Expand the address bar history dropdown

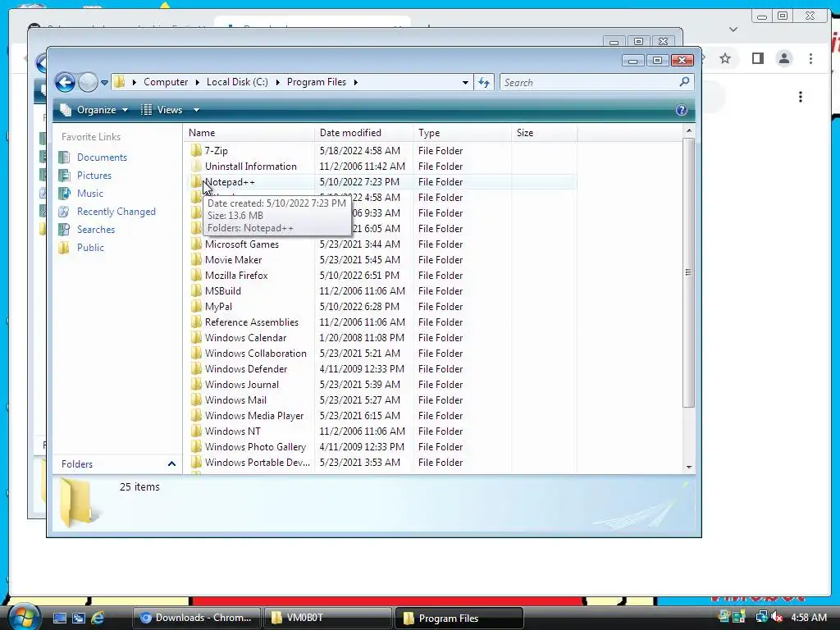(465, 83)
